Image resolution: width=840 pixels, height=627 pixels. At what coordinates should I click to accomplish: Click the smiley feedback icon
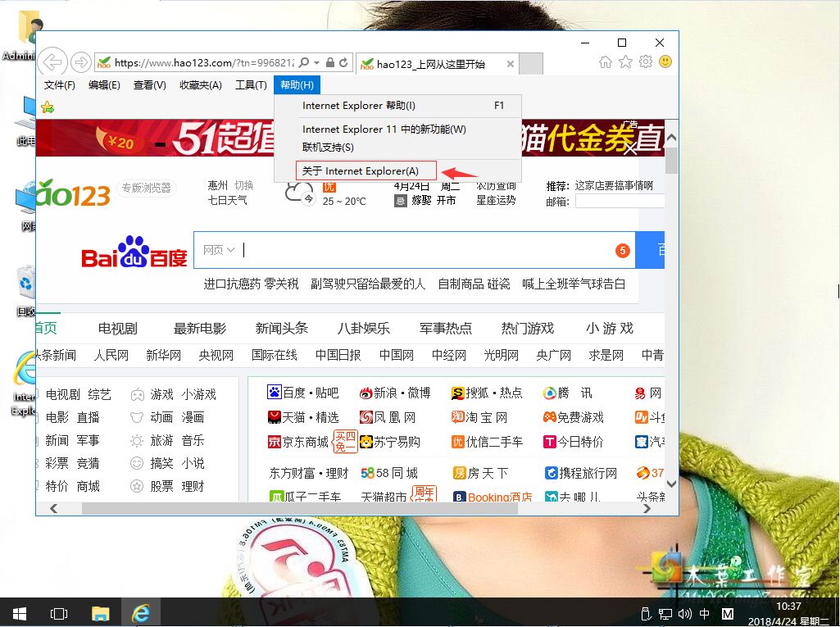pos(665,62)
